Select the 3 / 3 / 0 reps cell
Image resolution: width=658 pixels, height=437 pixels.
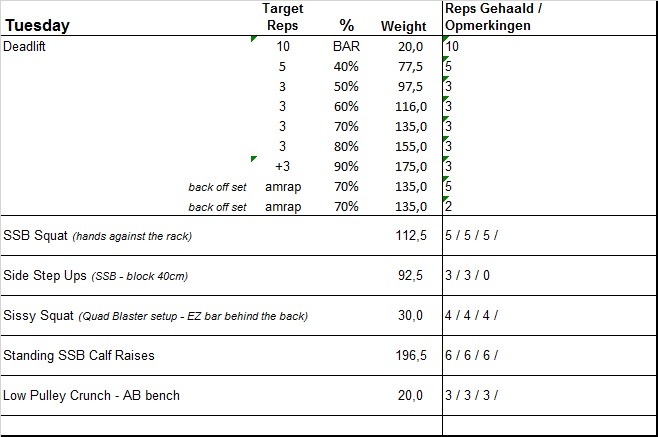469,275
